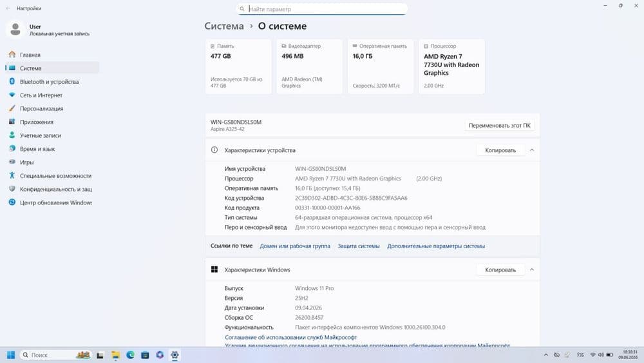644x363 pixels.
Task: Click 'Переименовать этот ПК' button
Action: (500, 125)
